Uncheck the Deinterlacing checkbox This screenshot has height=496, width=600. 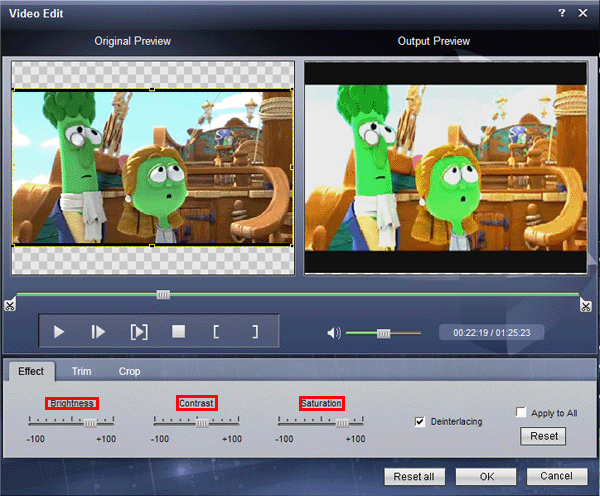[x=420, y=422]
